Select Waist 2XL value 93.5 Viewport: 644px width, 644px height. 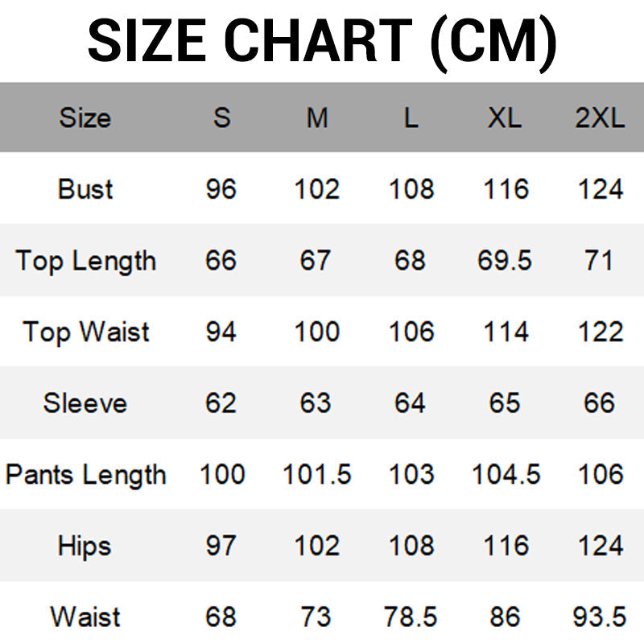[599, 617]
